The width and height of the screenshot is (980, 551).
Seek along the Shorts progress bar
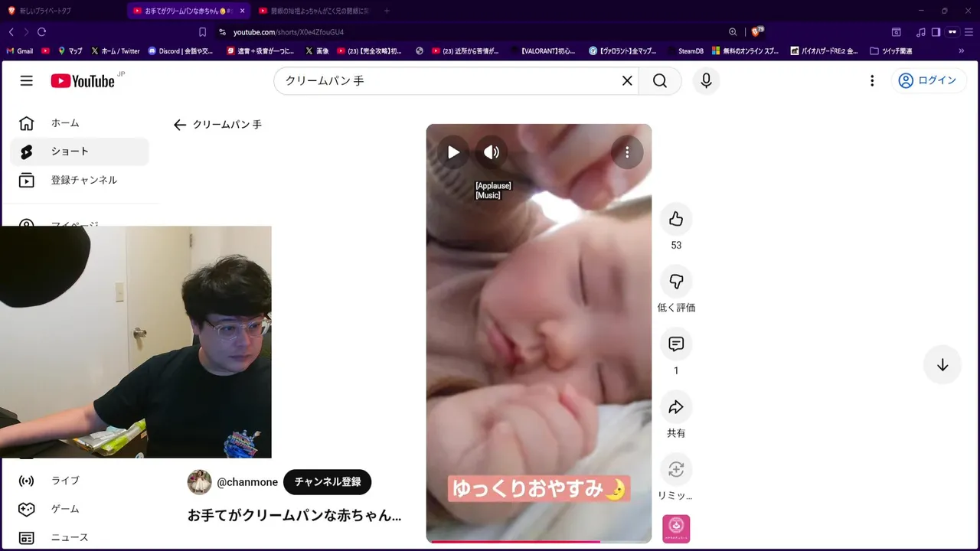(539, 542)
